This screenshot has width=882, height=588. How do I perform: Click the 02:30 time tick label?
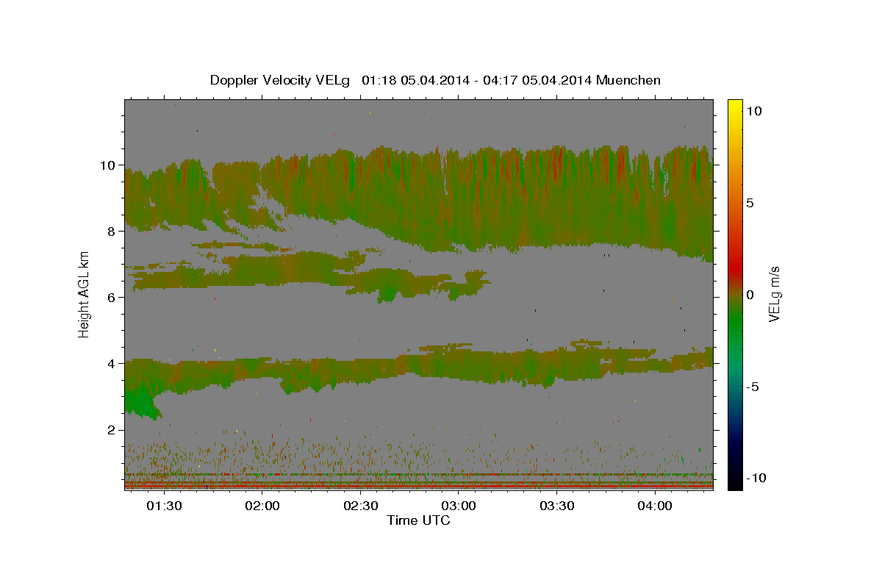pyautogui.click(x=360, y=506)
